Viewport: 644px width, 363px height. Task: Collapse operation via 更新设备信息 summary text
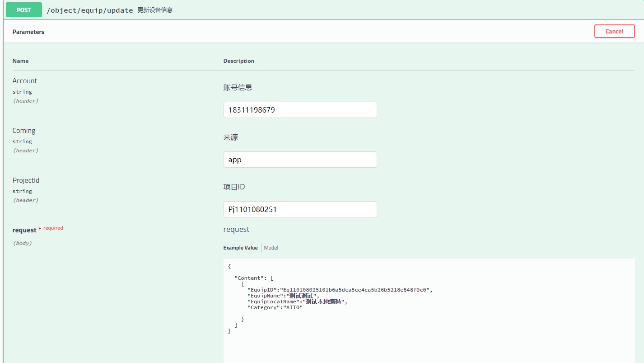[x=155, y=10]
